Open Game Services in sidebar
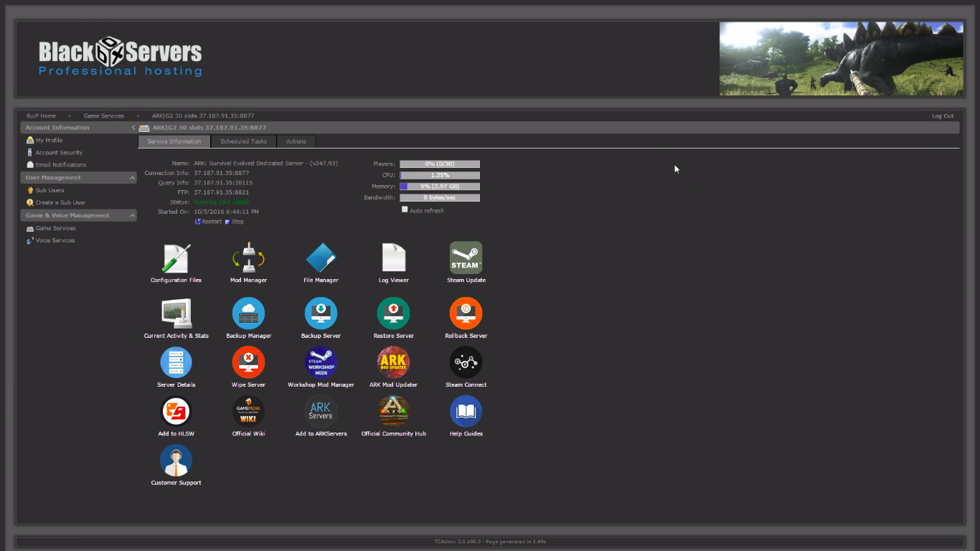Viewport: 980px width, 551px height. click(55, 228)
